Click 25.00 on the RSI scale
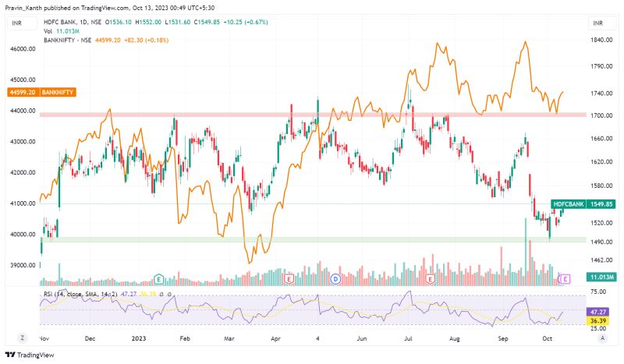Image resolution: width=624 pixels, height=364 pixels. 598,328
